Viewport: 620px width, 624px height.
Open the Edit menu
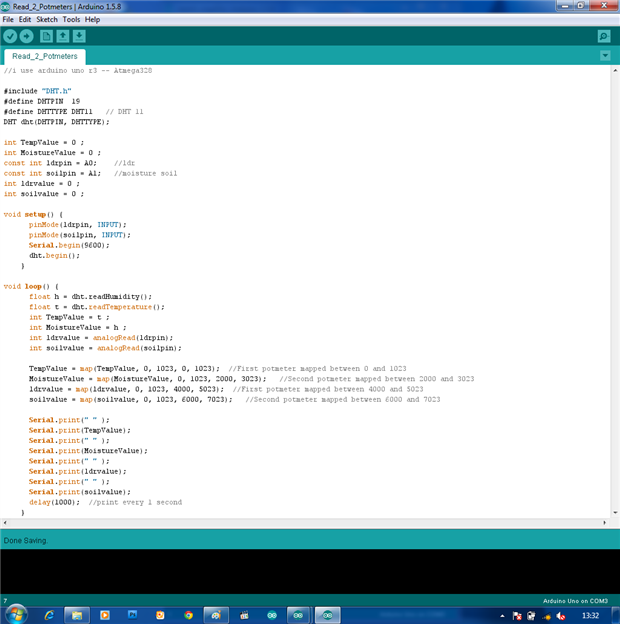click(x=25, y=19)
